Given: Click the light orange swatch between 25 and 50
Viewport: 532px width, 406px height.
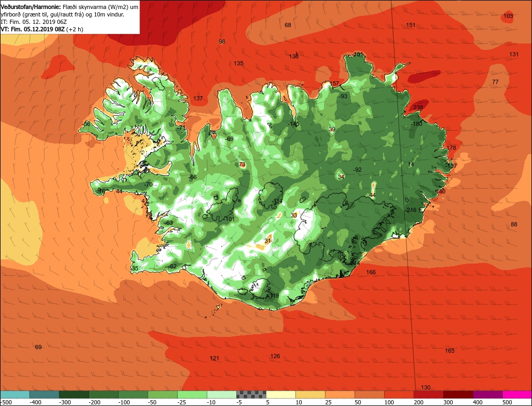Looking at the screenshot, I should point(340,394).
